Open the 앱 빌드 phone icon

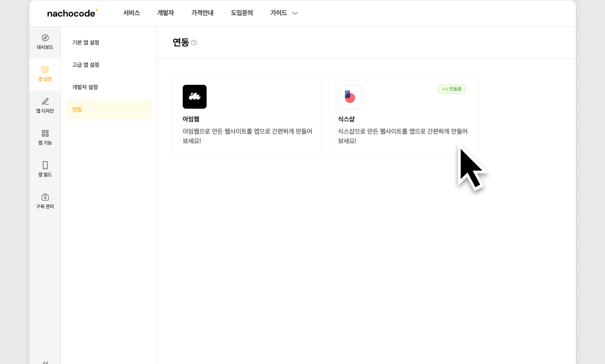(x=45, y=165)
